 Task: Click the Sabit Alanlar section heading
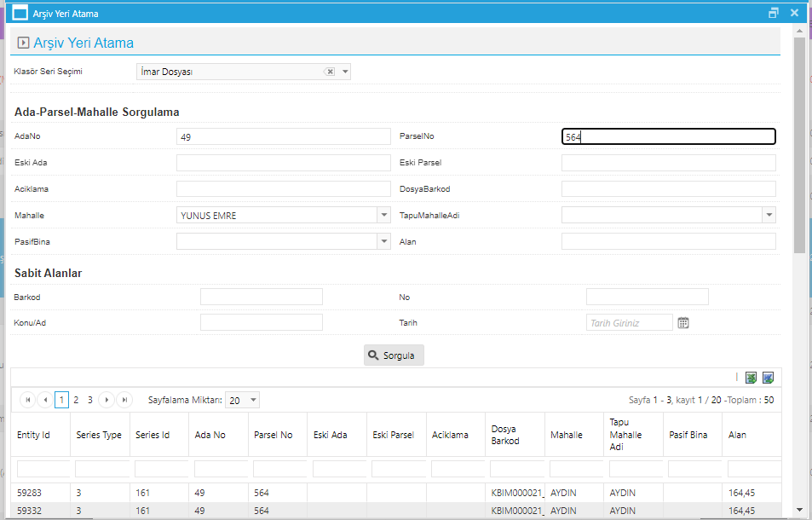point(49,273)
